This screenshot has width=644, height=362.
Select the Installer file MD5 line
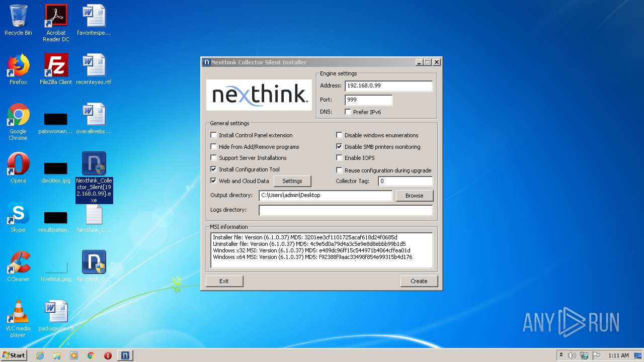click(x=305, y=237)
